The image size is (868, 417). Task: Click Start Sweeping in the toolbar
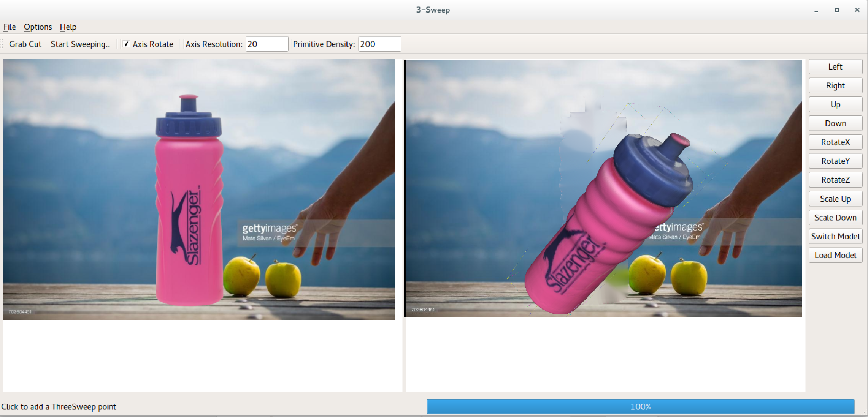tap(80, 44)
